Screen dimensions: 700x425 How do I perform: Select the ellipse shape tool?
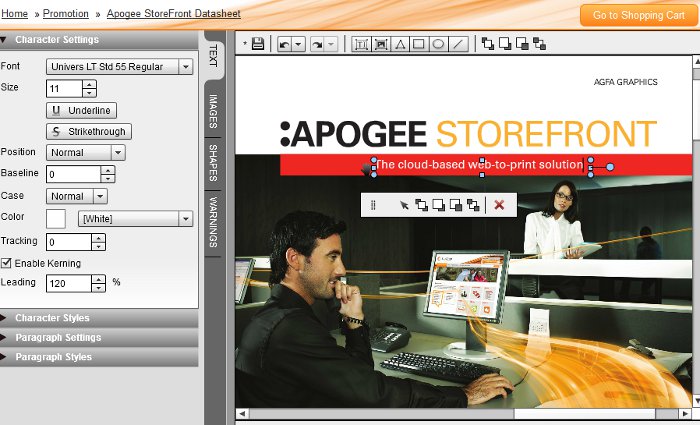[438, 44]
